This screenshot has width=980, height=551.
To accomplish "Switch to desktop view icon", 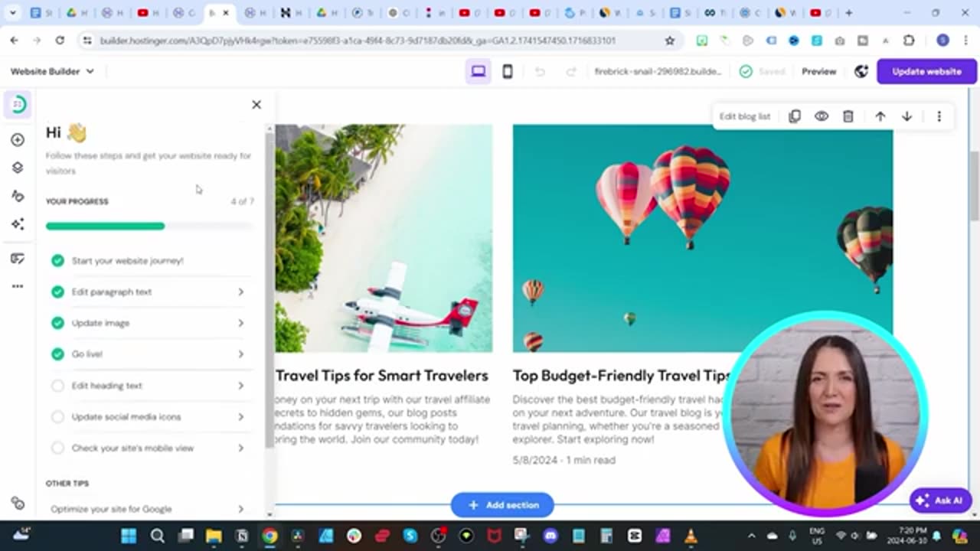I will click(x=479, y=71).
